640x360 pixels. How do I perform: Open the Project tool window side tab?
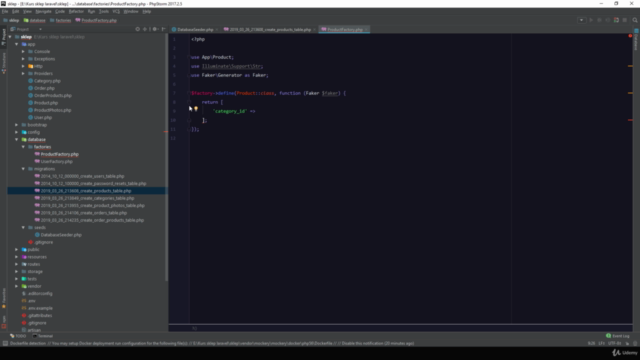[4, 37]
